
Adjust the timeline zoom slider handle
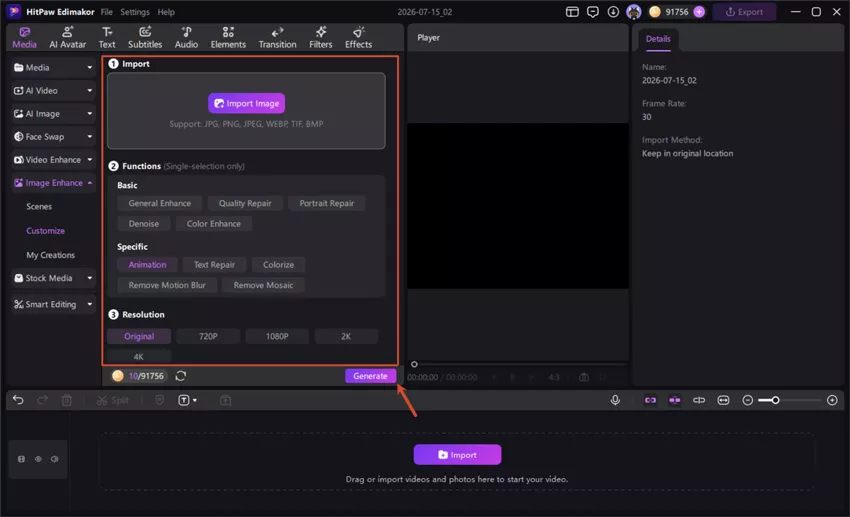tap(775, 400)
